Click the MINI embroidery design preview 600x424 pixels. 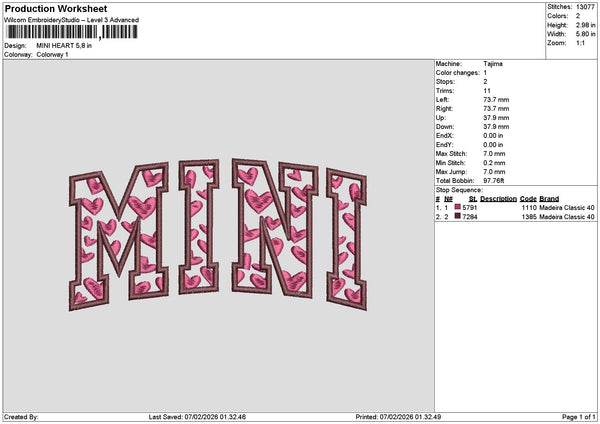pyautogui.click(x=218, y=234)
